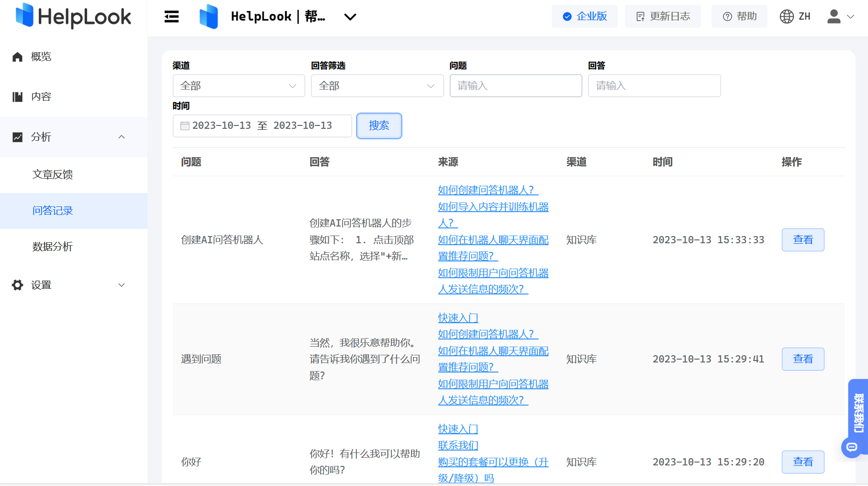Click the 企业版 checkmark badge icon
Viewport: 868px width, 486px height.
[567, 16]
